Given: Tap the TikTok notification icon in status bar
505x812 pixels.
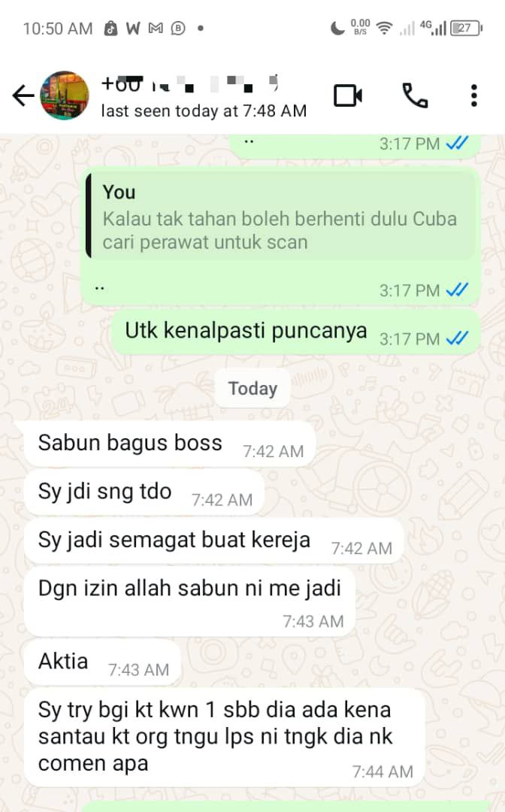Looking at the screenshot, I should pyautogui.click(x=110, y=28).
